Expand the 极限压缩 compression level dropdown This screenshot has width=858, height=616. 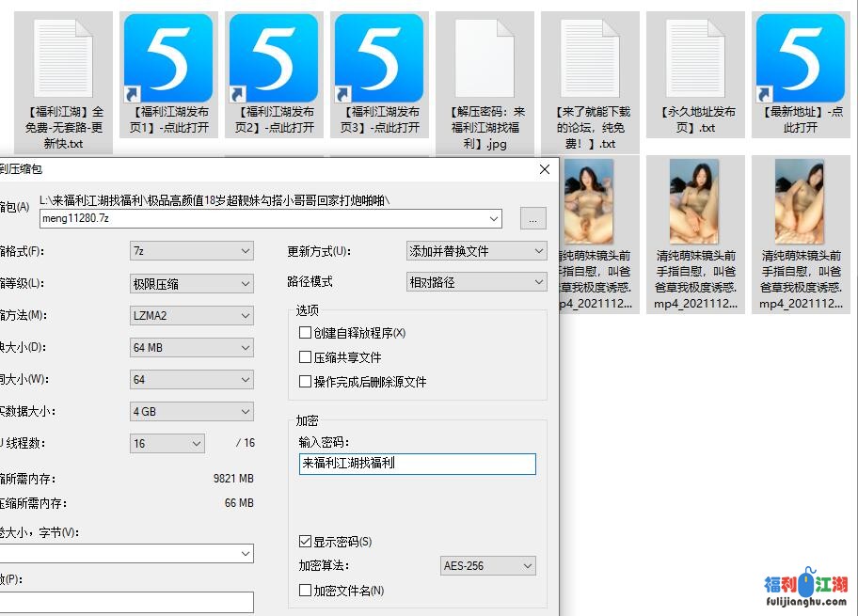192,283
